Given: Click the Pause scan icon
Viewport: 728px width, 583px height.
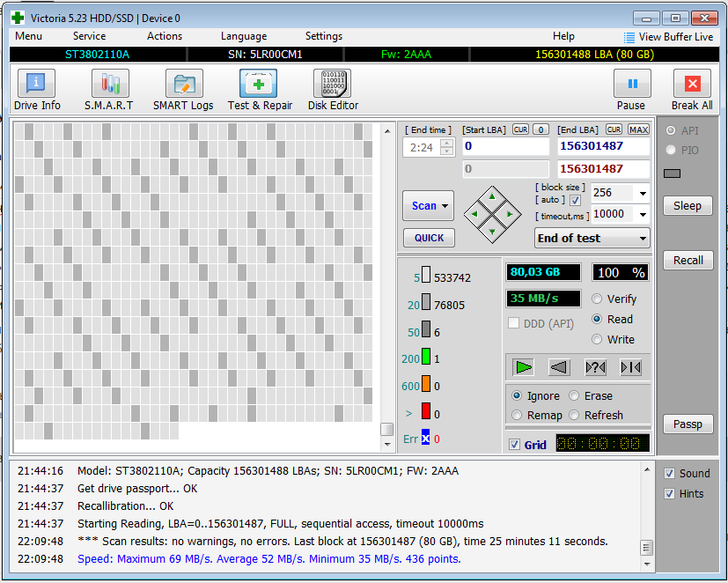Looking at the screenshot, I should 631,85.
